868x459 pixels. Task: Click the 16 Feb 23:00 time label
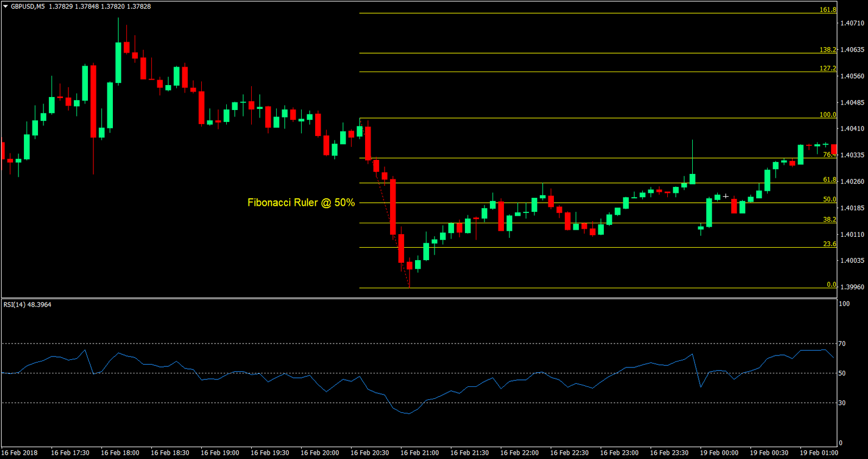click(x=619, y=453)
